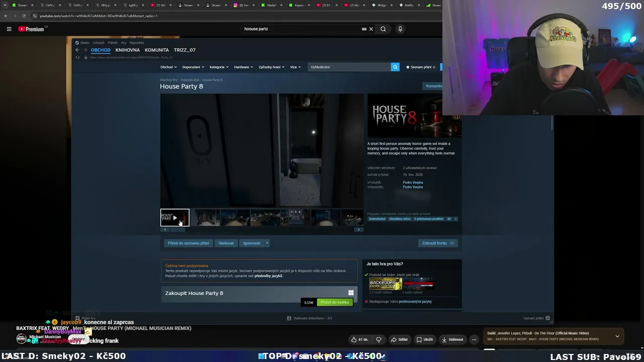
Task: Focus the Steam store Vyhledávání search field
Action: (x=350, y=67)
